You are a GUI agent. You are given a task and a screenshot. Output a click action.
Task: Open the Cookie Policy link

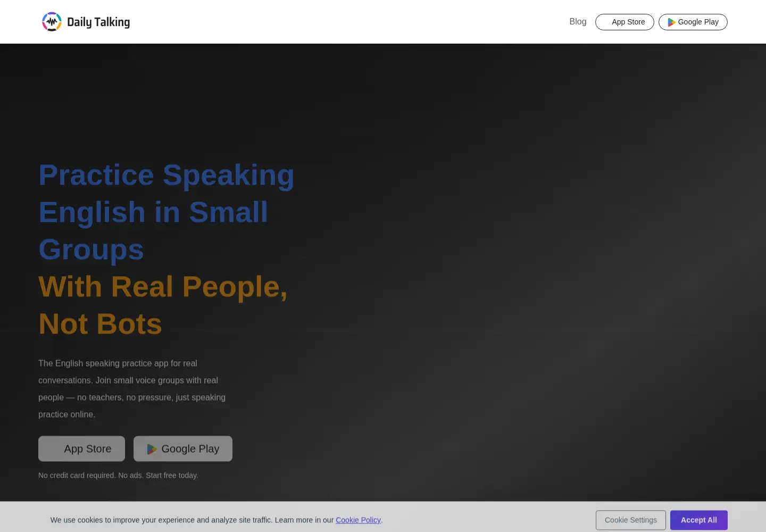point(358,520)
